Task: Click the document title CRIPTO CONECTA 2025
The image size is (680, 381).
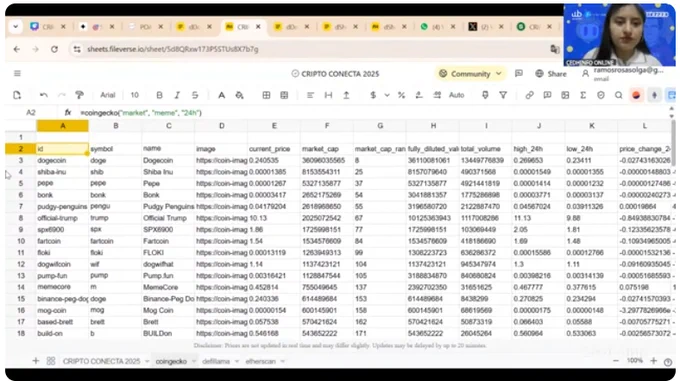Action: (x=340, y=74)
